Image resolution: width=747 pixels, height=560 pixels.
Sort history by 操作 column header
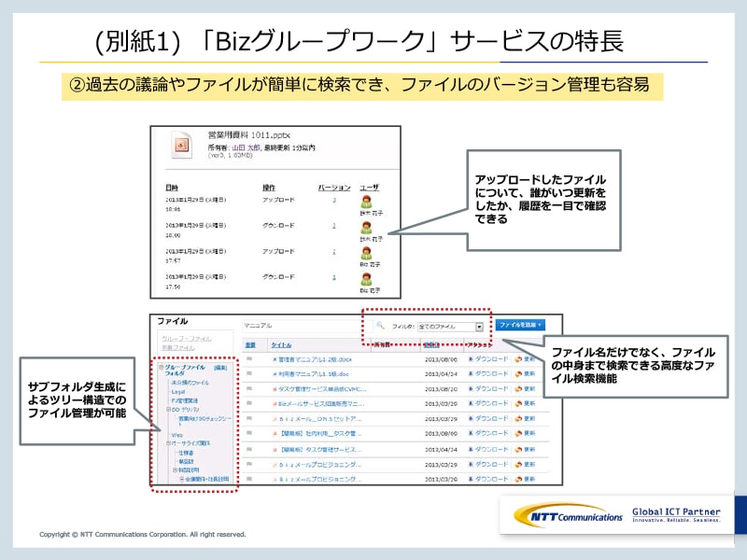(269, 188)
